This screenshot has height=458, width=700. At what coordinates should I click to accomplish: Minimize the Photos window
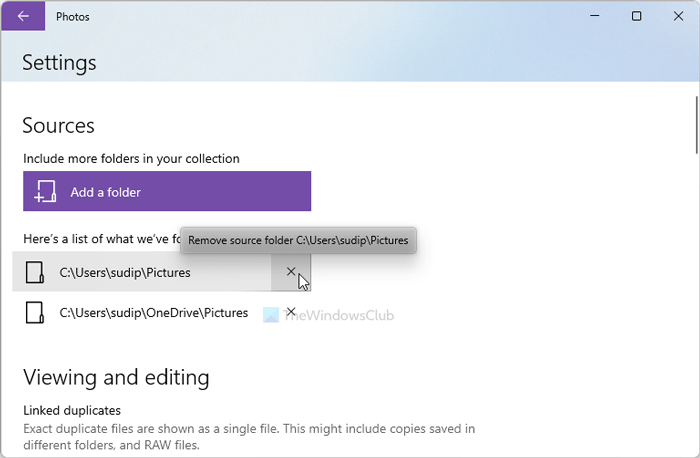tap(592, 16)
